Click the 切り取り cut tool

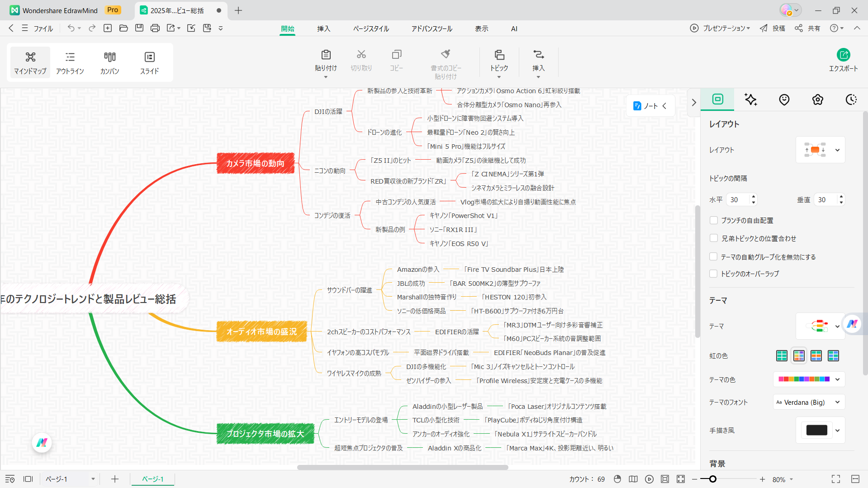pos(361,61)
